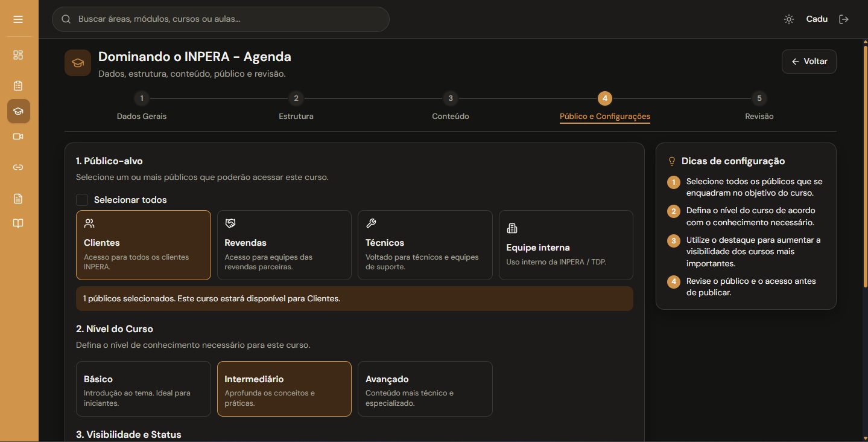The width and height of the screenshot is (868, 442).
Task: Check the Selecionar todos checkbox
Action: click(x=82, y=200)
